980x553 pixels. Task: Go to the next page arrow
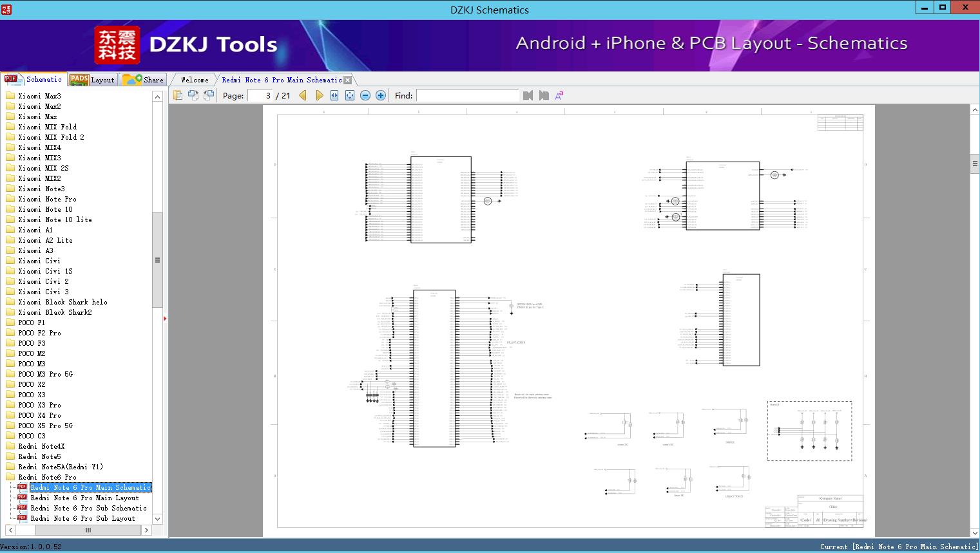click(319, 95)
